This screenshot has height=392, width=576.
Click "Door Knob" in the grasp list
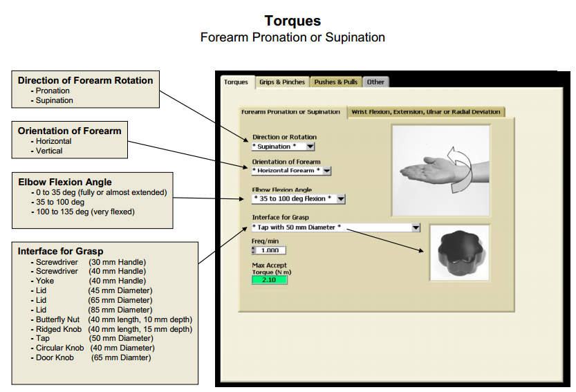[55, 357]
